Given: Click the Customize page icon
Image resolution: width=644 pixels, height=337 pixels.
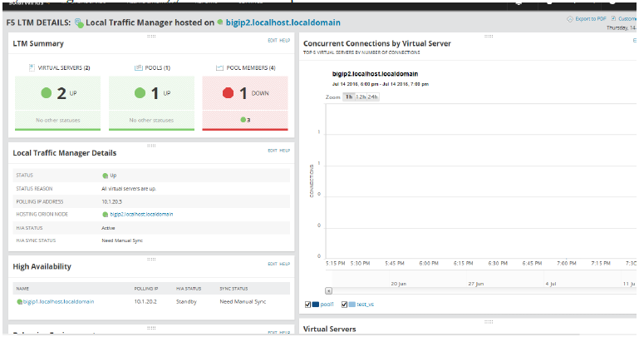Looking at the screenshot, I should (x=613, y=18).
